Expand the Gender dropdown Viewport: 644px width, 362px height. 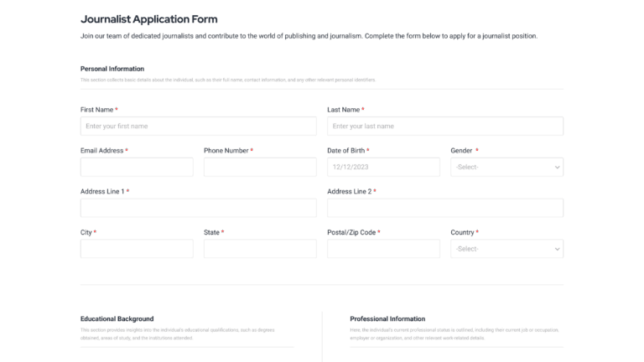pos(506,167)
